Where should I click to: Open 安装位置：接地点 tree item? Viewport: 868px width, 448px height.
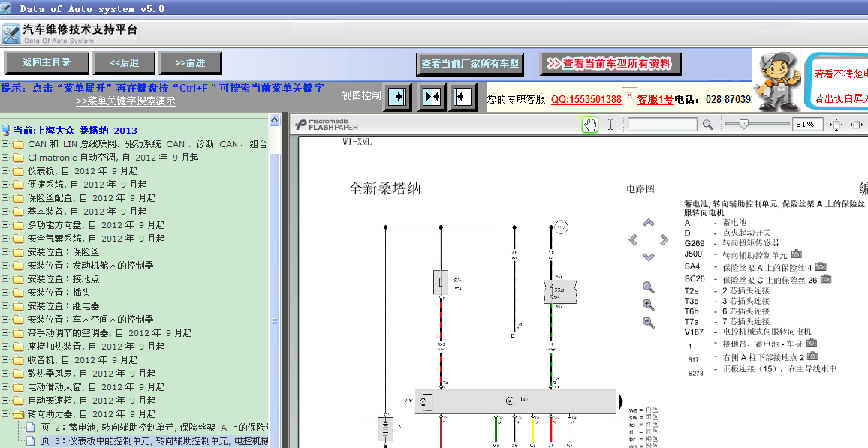[63, 278]
